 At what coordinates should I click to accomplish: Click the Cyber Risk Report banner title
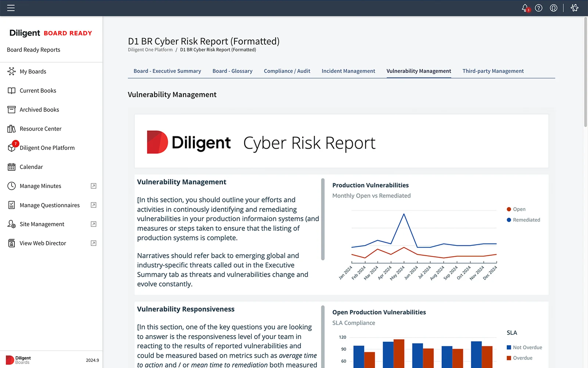[309, 143]
